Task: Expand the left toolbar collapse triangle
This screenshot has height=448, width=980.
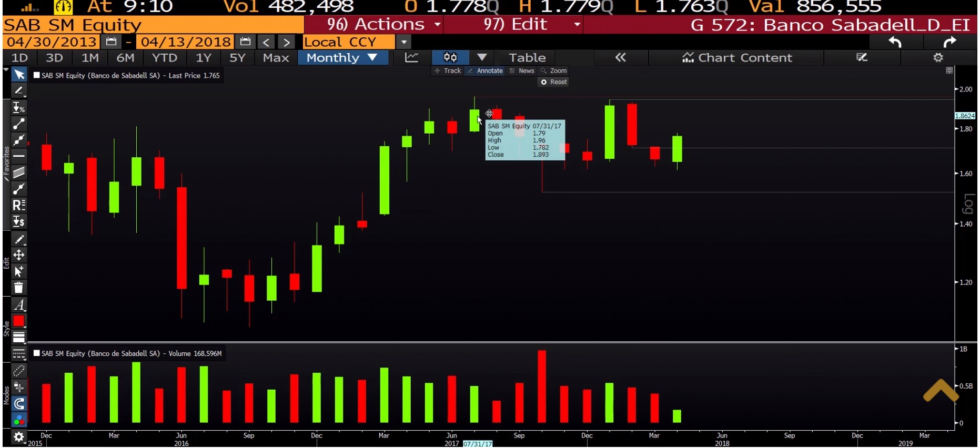Action: click(6, 69)
